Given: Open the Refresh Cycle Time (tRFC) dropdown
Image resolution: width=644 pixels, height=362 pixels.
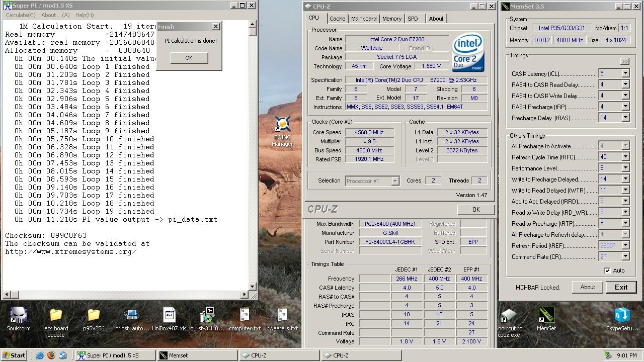Looking at the screenshot, I should tap(625, 157).
